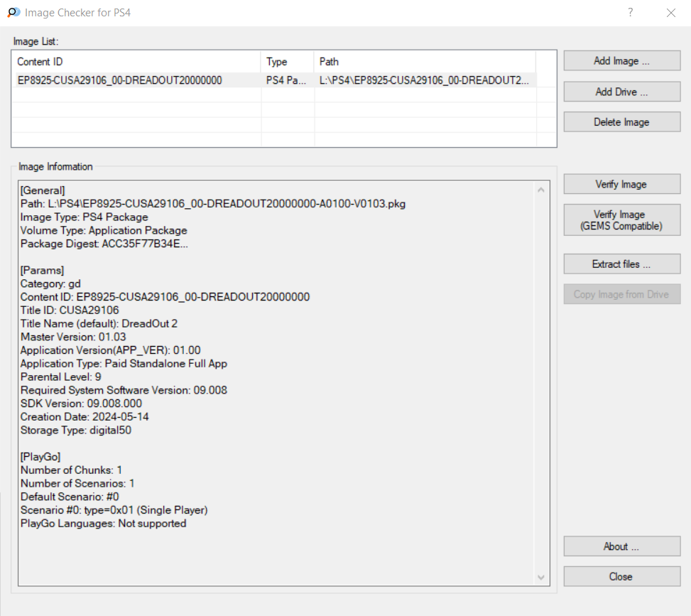Image resolution: width=691 pixels, height=616 pixels.
Task: Click the Number of Chunks: 1 line
Action: [x=72, y=470]
